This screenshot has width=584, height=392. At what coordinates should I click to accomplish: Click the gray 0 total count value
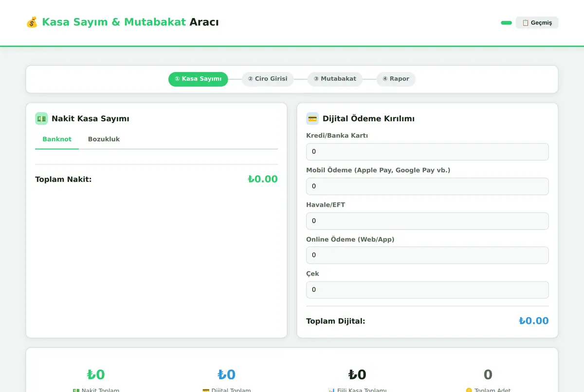tap(488, 374)
